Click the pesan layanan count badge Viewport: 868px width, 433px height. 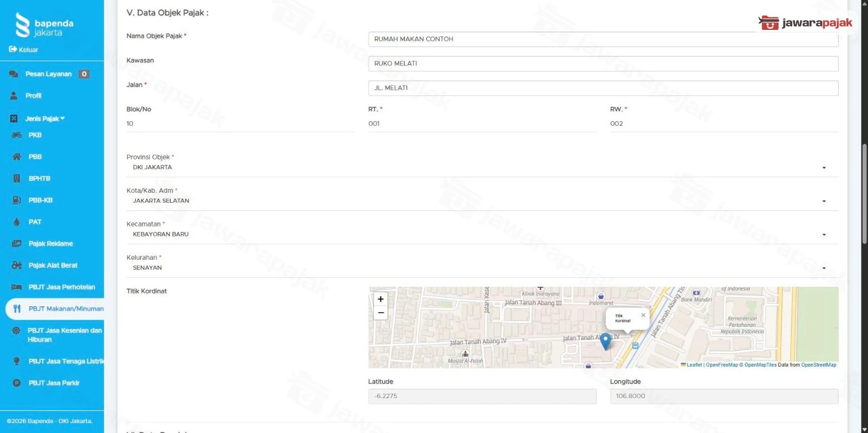(x=84, y=74)
